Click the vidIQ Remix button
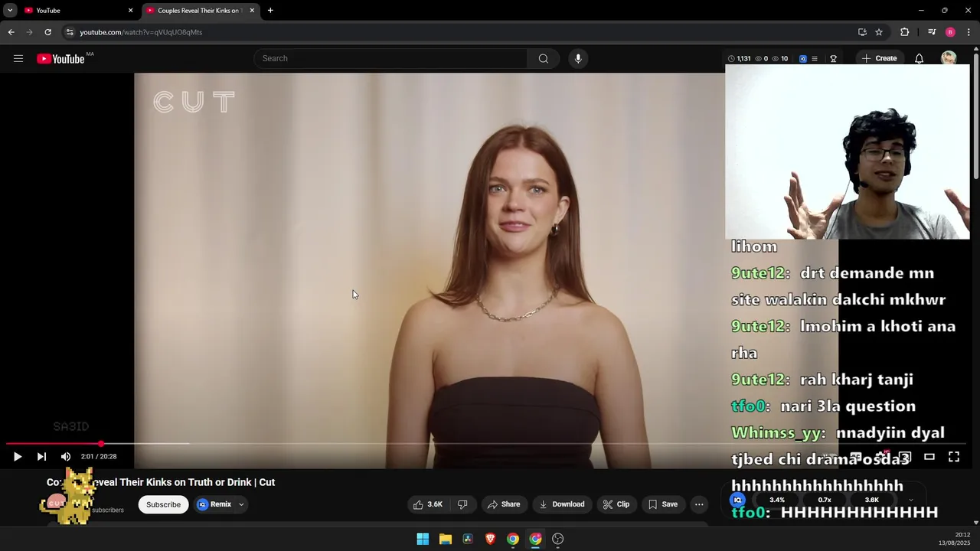 click(214, 504)
